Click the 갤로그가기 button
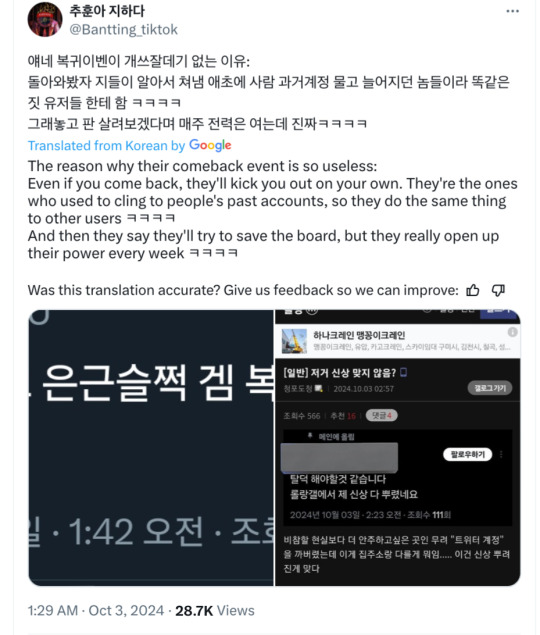540x635 pixels. tap(490, 388)
